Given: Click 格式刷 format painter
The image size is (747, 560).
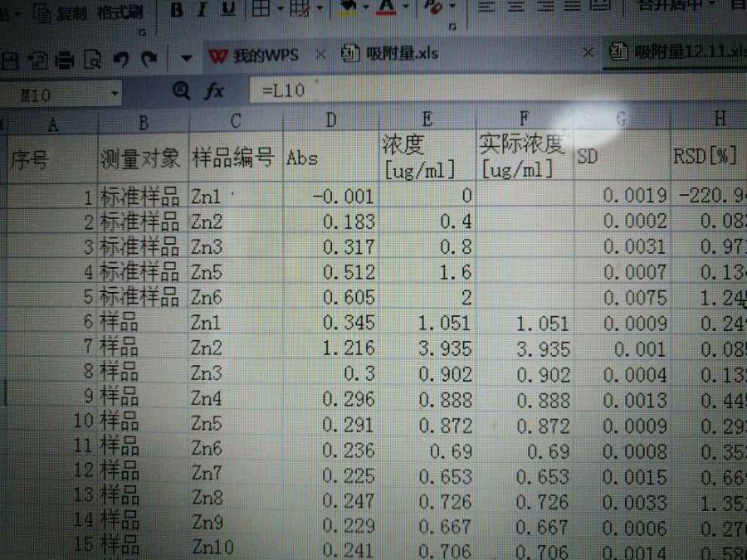Looking at the screenshot, I should point(120,12).
